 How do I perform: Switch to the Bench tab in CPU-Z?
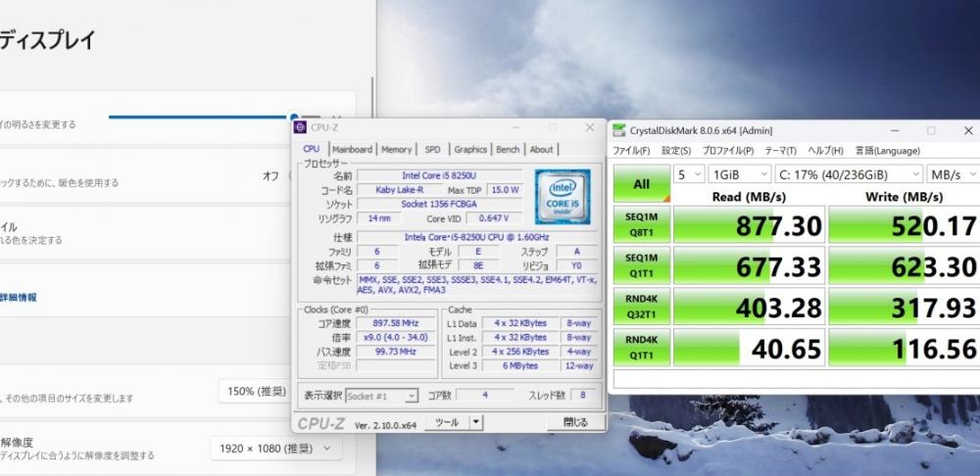tap(508, 149)
